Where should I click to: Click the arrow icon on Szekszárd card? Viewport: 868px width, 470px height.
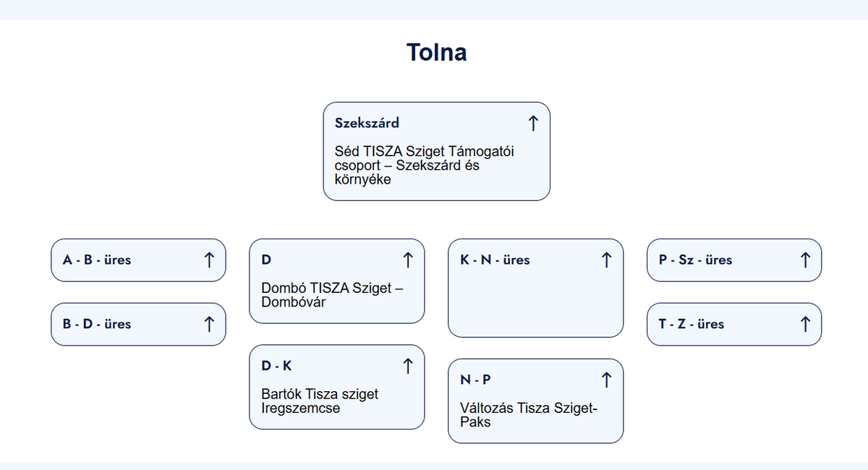coord(533,123)
